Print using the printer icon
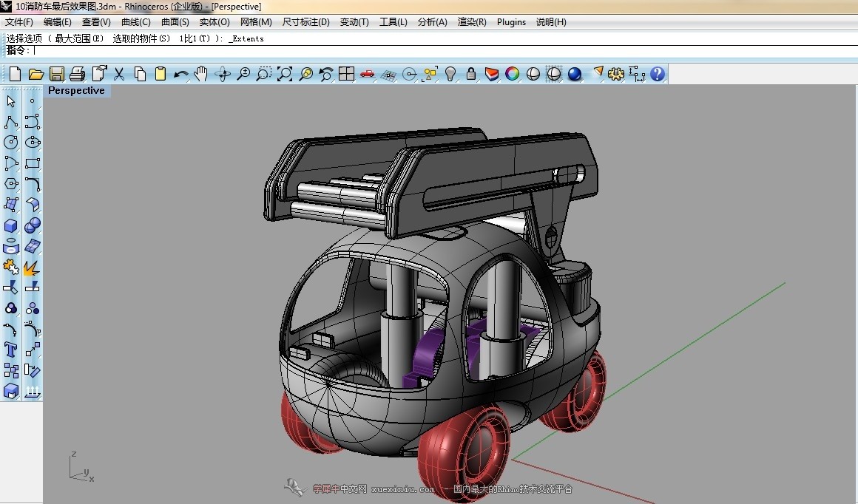Image resolution: width=858 pixels, height=504 pixels. 77,74
